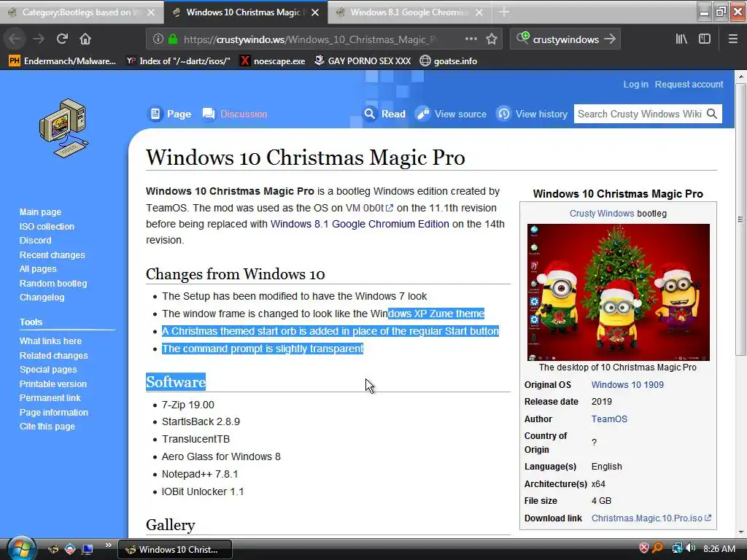
Task: Click the Log in link
Action: tap(635, 85)
